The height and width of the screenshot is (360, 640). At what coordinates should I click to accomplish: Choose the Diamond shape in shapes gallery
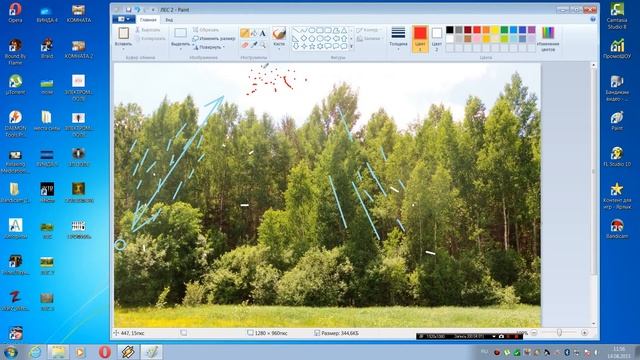click(x=304, y=38)
